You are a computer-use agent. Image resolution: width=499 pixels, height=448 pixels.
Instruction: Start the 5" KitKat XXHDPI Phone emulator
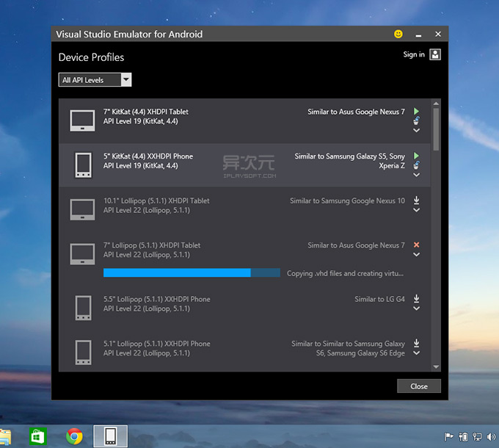[x=416, y=156]
